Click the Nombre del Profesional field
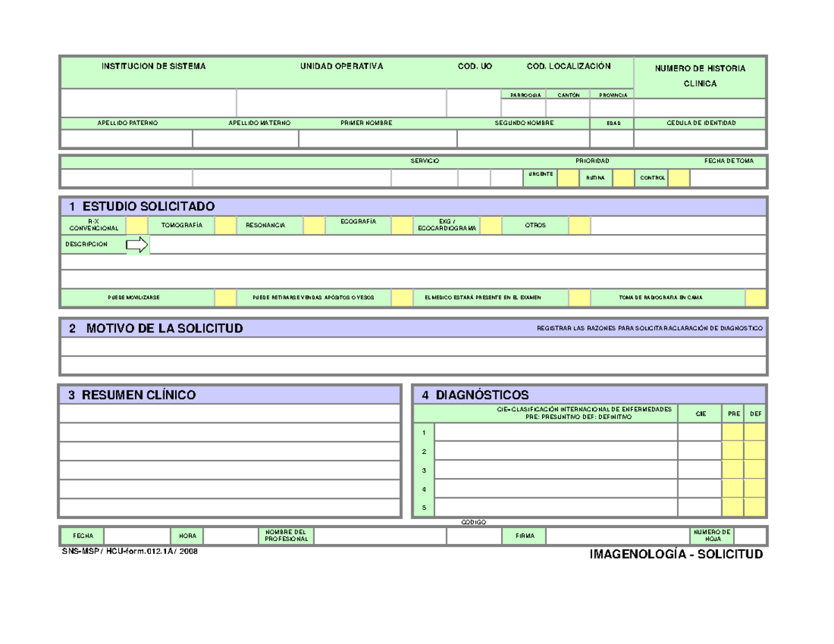Image resolution: width=834 pixels, height=644 pixels. [x=380, y=536]
